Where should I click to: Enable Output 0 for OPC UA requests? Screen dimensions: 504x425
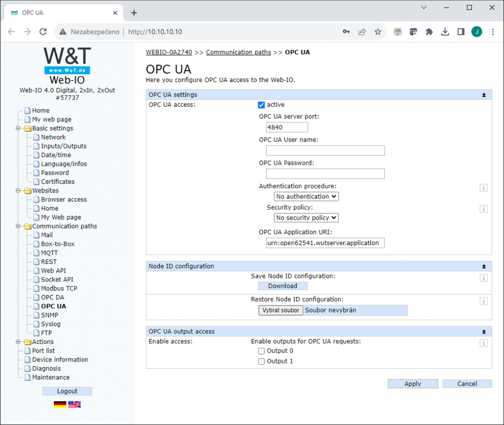pos(261,351)
